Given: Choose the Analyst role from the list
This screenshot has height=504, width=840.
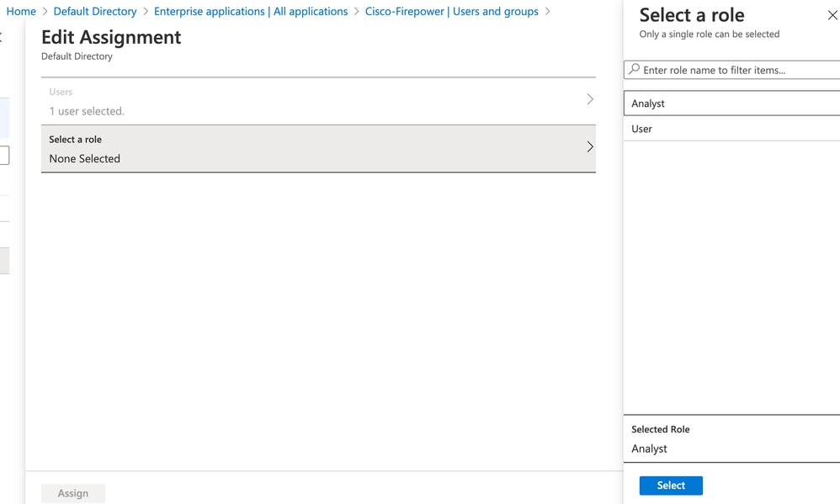Looking at the screenshot, I should pyautogui.click(x=731, y=103).
